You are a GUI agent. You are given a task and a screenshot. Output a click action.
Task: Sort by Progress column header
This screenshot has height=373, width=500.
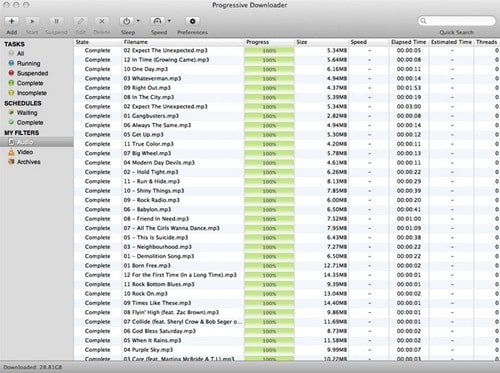[269, 42]
